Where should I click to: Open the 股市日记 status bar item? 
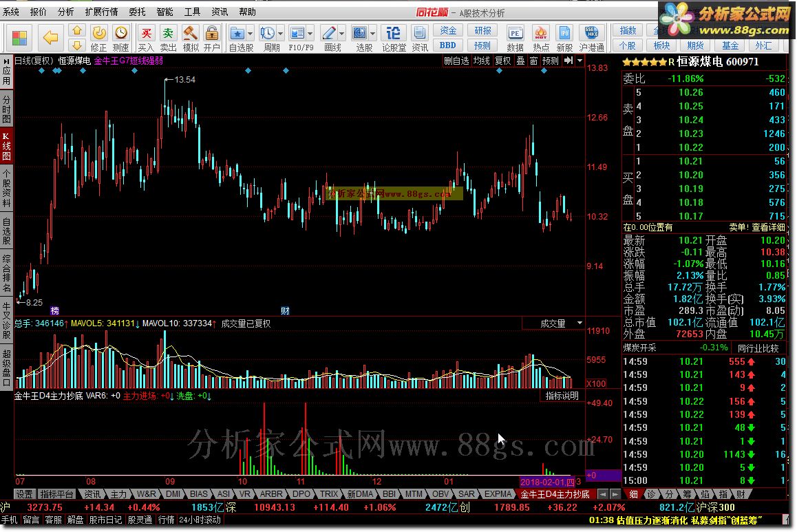[x=106, y=520]
